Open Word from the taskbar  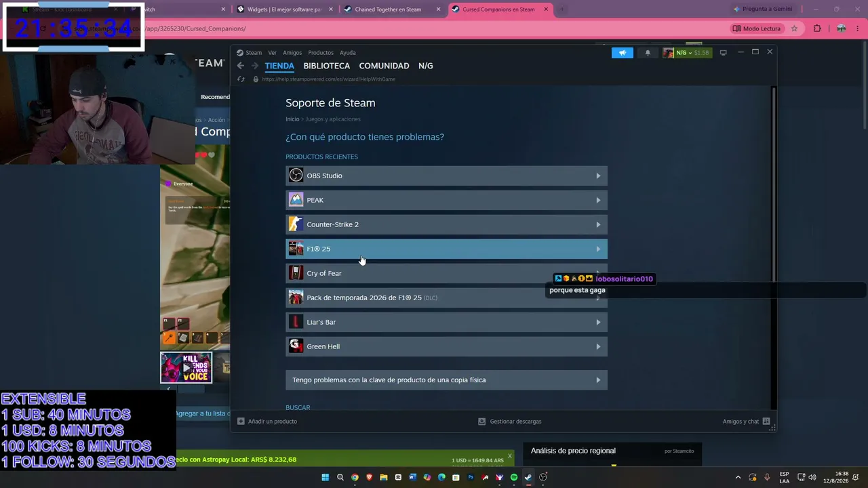coord(412,477)
